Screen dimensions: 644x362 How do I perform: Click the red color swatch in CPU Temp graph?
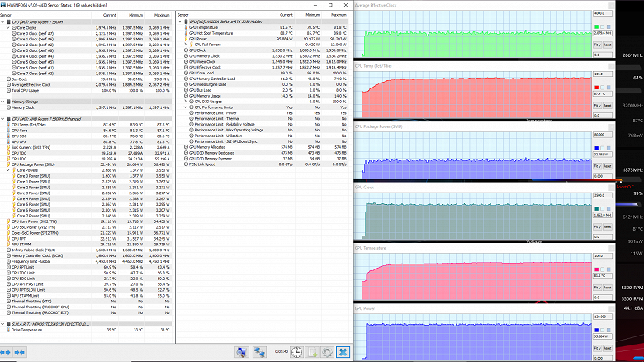tap(597, 88)
